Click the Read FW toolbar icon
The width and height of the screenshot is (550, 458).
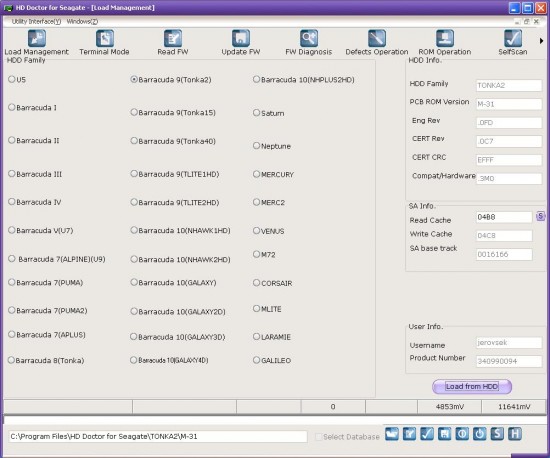[173, 42]
